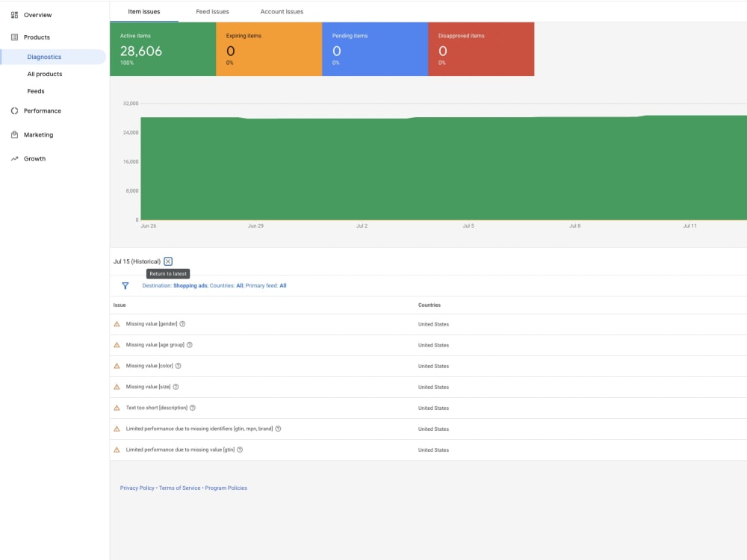Open the Privacy Policy link

(x=137, y=488)
